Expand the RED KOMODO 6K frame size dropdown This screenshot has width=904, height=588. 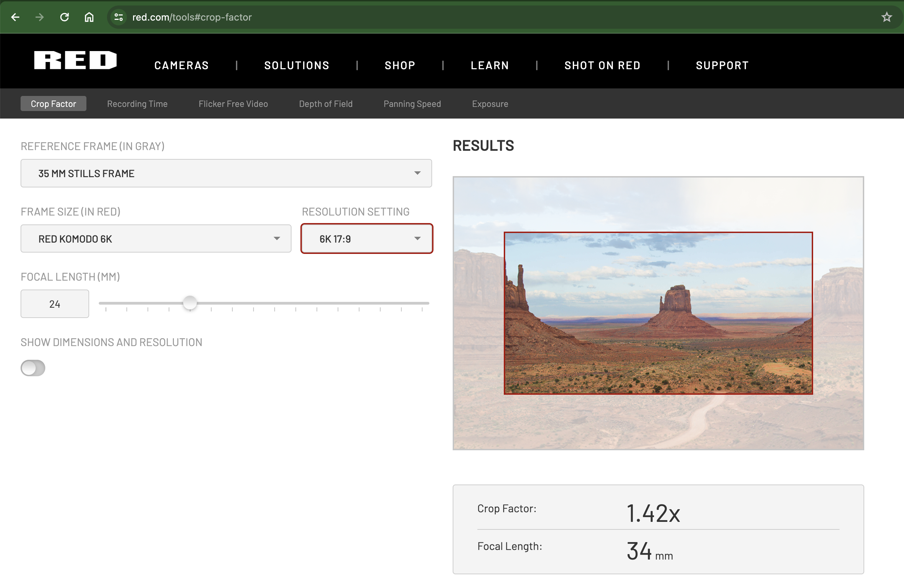(x=156, y=239)
